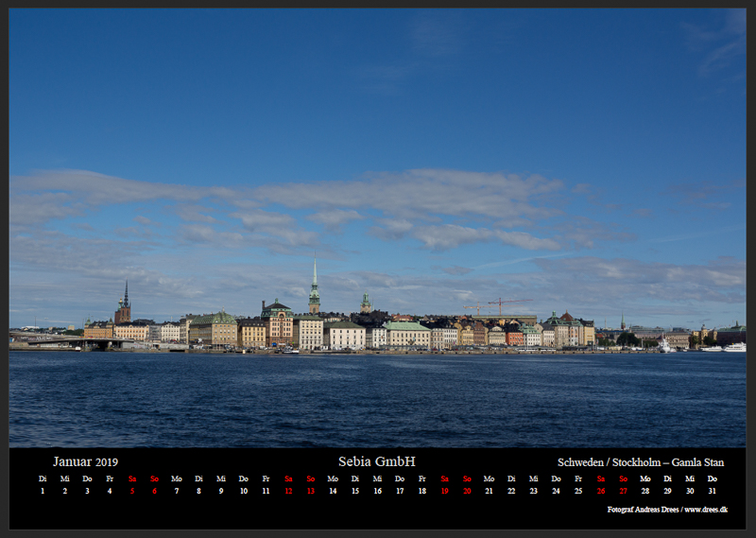Select red Sunday date 20
Viewport: 756px width, 538px height.
point(467,491)
